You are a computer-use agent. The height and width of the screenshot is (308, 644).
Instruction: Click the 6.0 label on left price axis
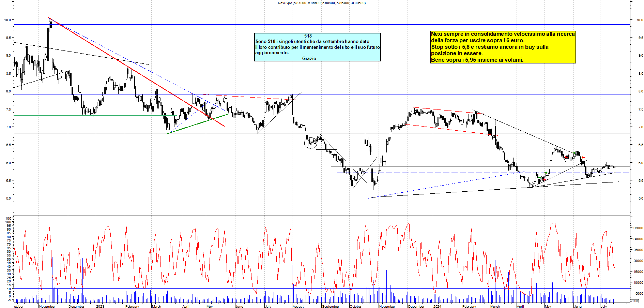tap(8, 163)
